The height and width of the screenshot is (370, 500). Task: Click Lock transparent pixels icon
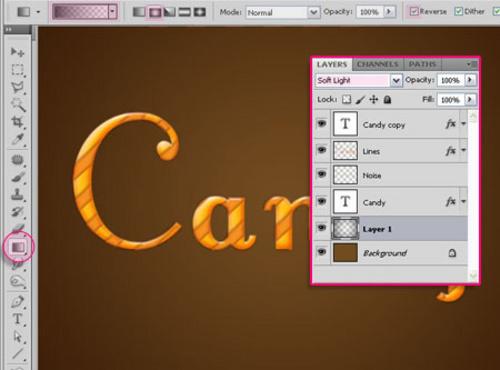point(347,99)
